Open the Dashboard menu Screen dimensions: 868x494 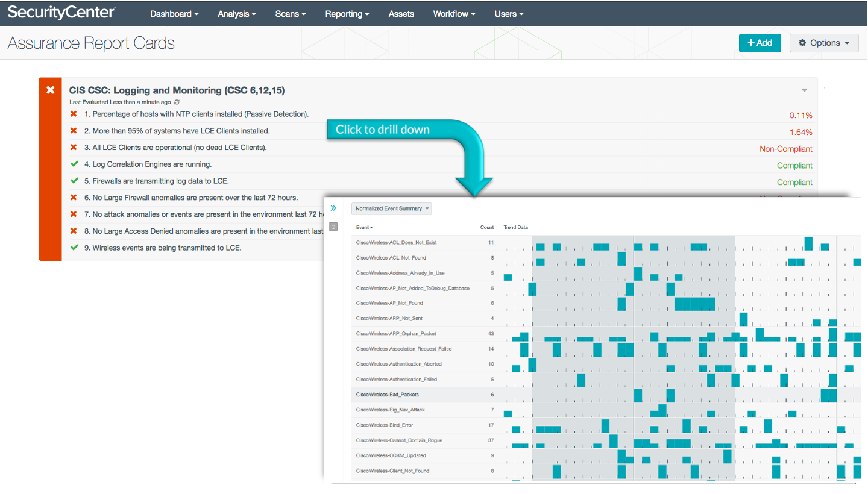click(174, 14)
